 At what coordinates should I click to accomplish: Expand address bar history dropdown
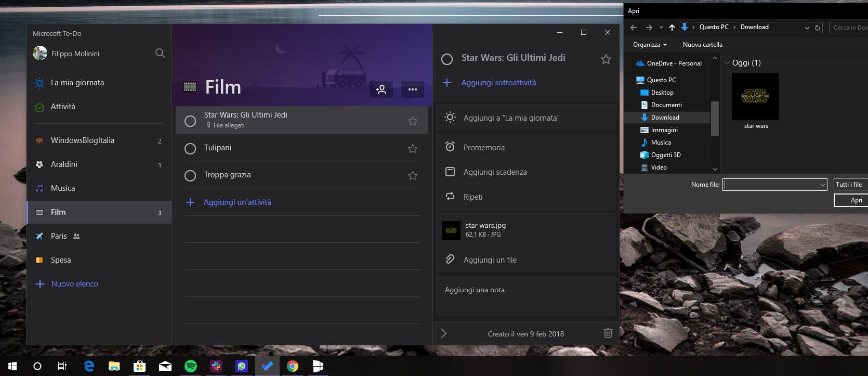point(807,28)
